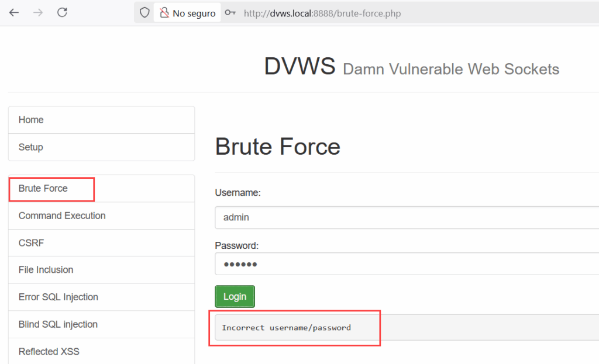Open Reflected XSS page
The image size is (599, 364).
coord(102,351)
